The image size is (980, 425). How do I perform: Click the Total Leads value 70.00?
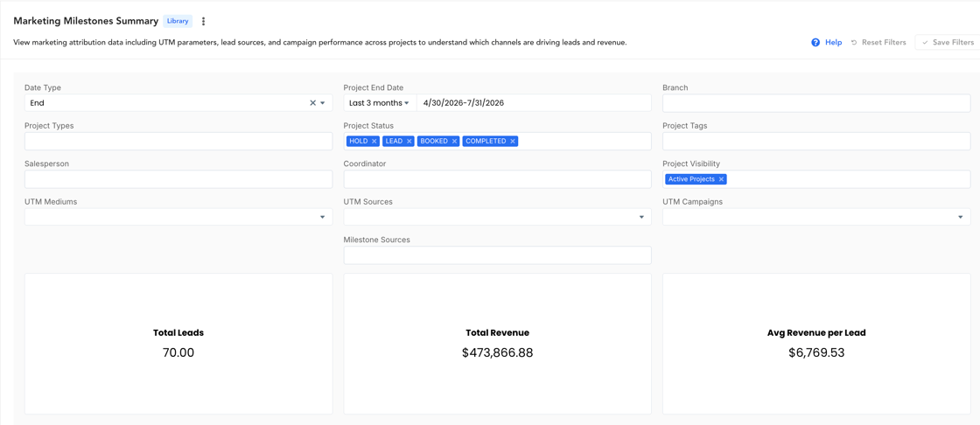pos(178,352)
